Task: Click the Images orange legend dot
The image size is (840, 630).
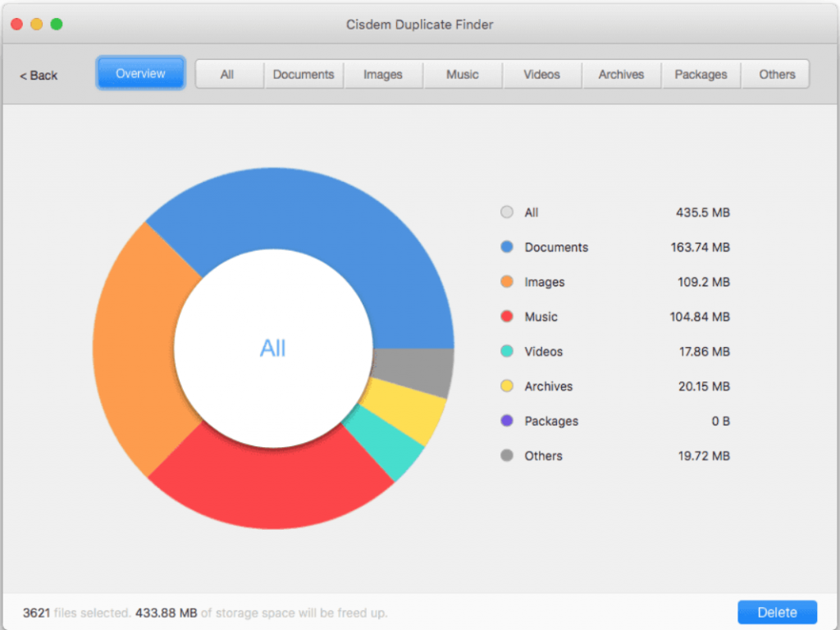Action: click(506, 281)
